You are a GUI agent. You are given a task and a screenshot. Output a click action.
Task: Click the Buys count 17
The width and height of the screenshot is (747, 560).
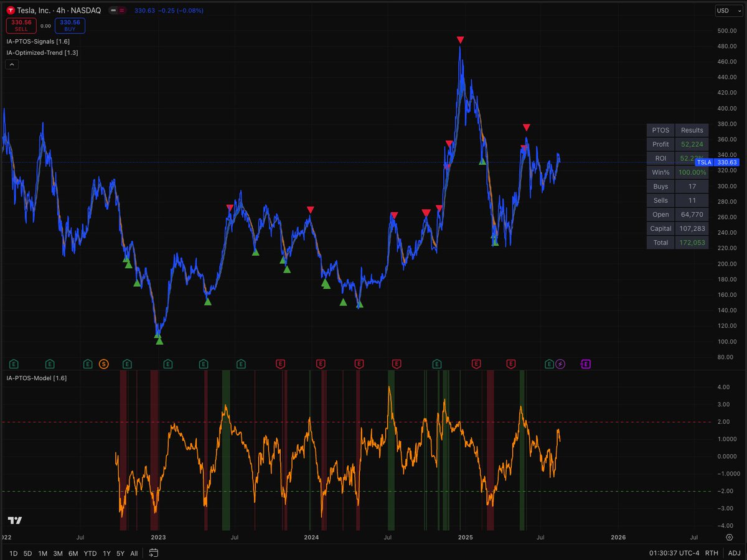[692, 186]
